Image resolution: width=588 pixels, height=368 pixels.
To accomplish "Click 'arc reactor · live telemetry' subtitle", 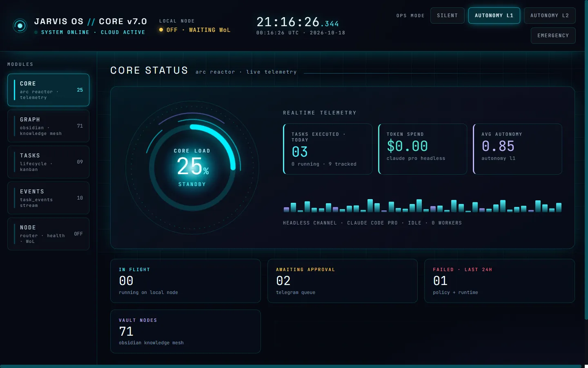I will click(x=246, y=72).
